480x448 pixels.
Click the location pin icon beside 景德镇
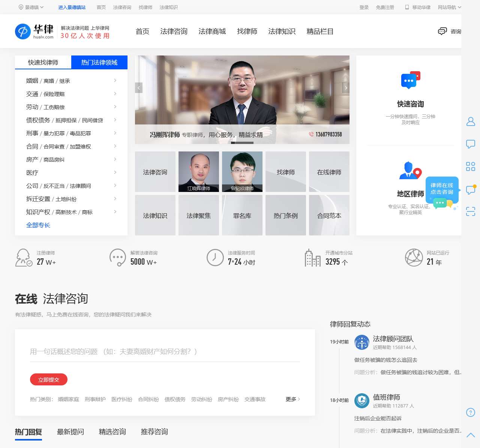[21, 7]
